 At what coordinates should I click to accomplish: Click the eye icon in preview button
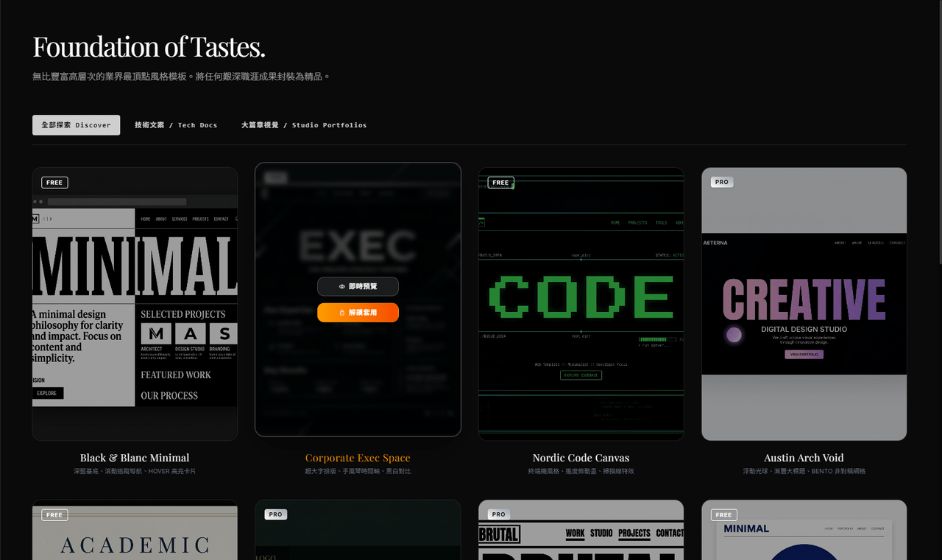click(342, 286)
